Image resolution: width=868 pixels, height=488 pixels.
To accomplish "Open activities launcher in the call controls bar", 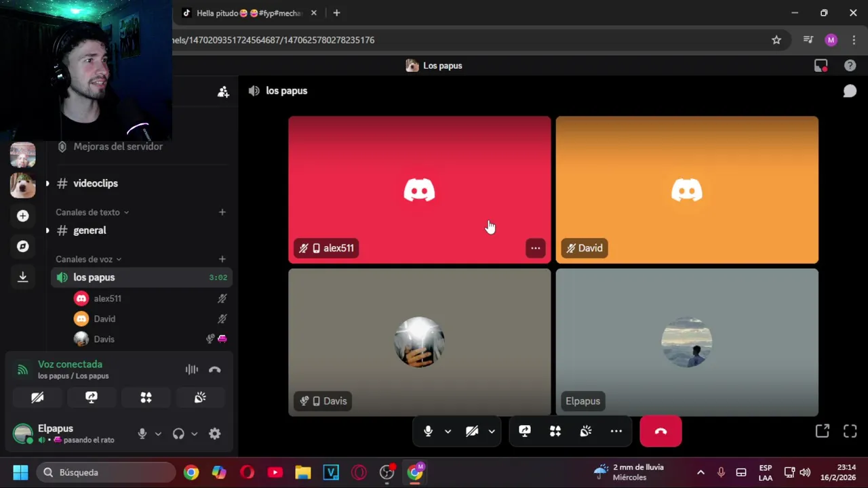I will [x=555, y=431].
